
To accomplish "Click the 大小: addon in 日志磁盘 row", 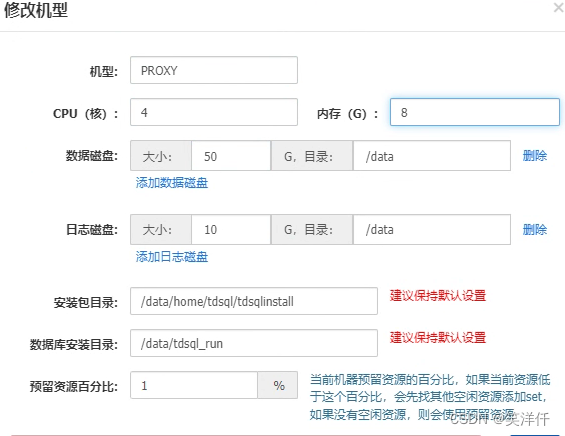I will [x=161, y=230].
